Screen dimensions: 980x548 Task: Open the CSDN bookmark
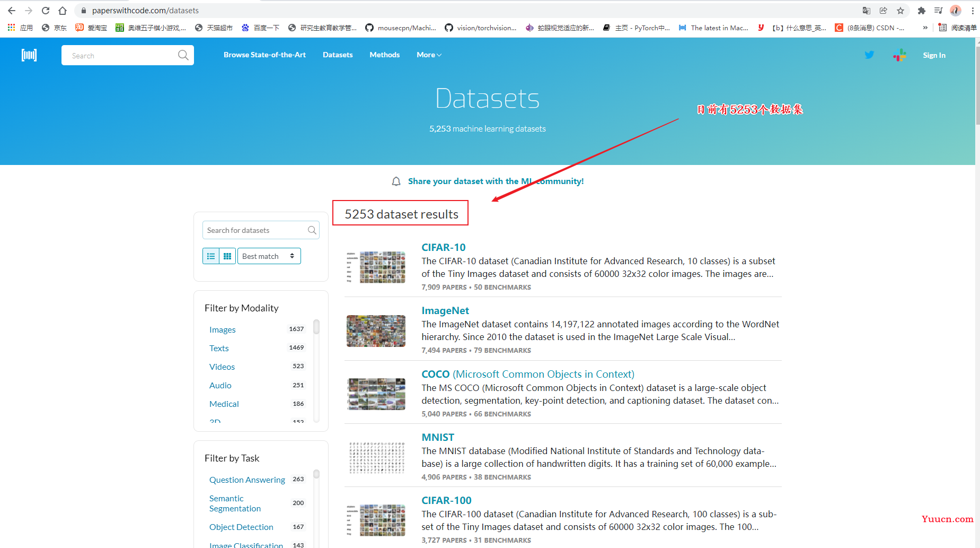[x=870, y=28]
